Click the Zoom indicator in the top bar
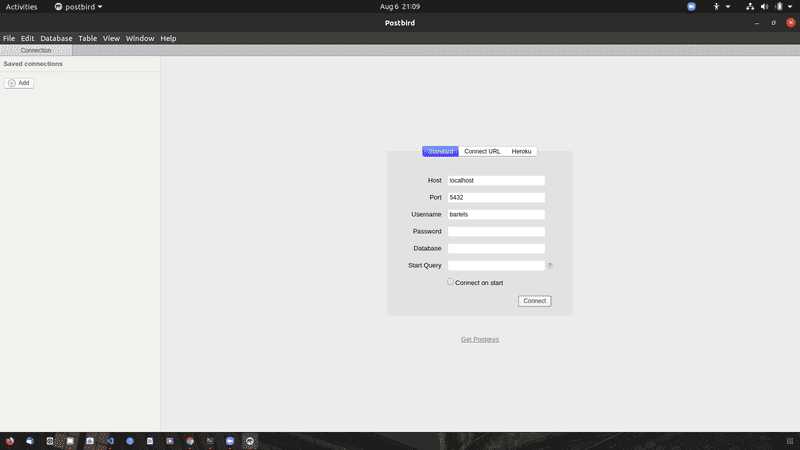Viewport: 800px width, 450px height. click(691, 7)
